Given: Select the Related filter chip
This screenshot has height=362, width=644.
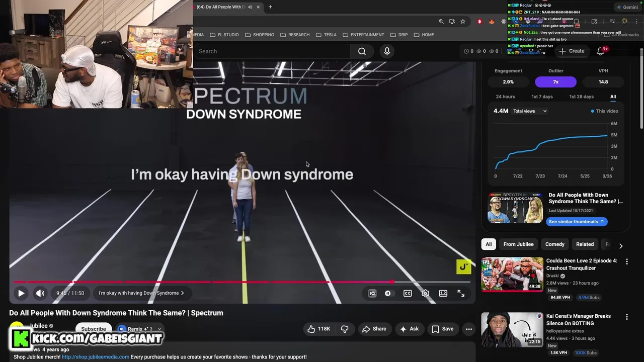Looking at the screenshot, I should click(x=585, y=244).
